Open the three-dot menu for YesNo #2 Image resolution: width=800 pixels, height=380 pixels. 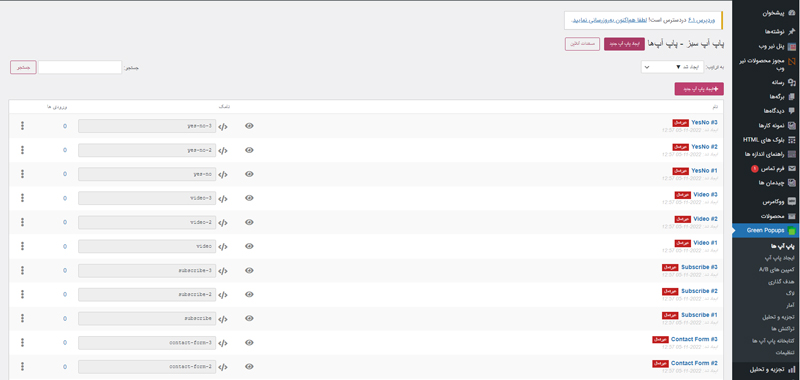22,150
